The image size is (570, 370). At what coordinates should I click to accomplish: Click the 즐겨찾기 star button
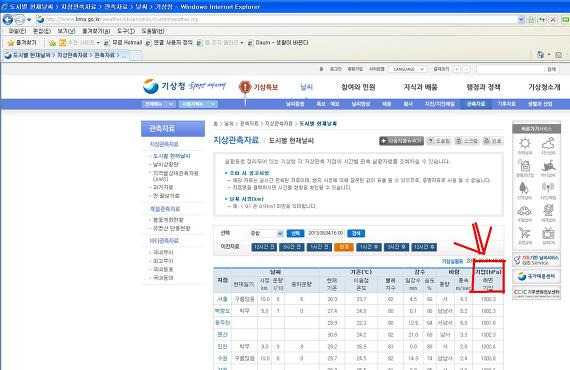click(x=22, y=43)
